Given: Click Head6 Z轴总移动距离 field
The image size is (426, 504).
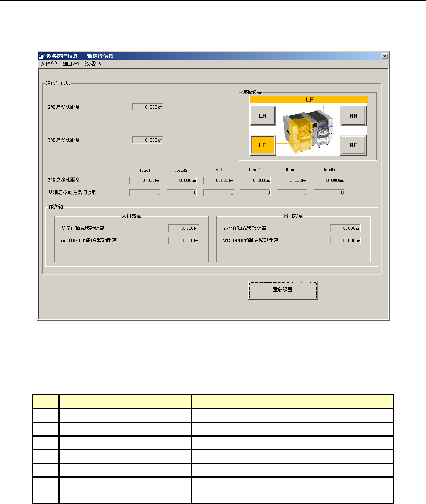Looking at the screenshot, I should point(329,181).
